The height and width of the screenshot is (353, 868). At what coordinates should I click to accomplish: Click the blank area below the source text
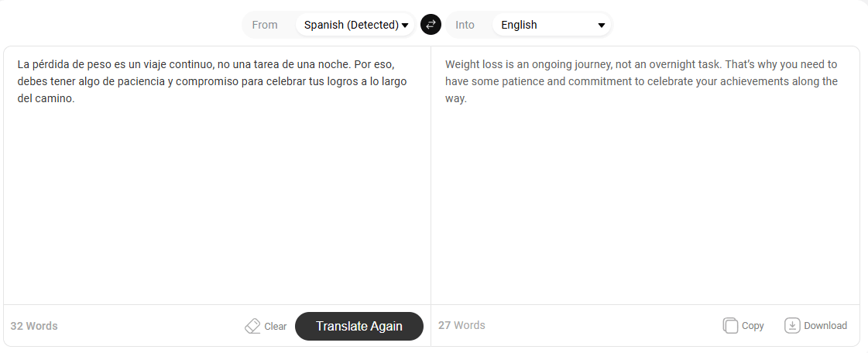coord(217,204)
